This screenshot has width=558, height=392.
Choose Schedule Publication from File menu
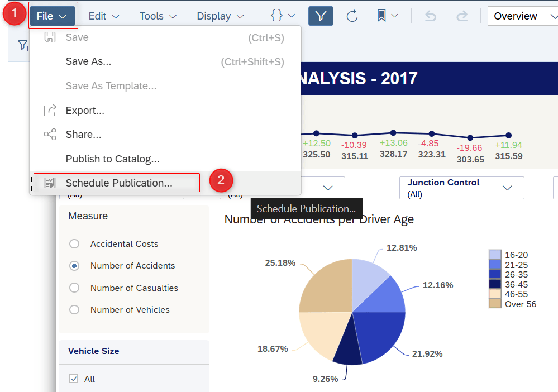point(118,183)
